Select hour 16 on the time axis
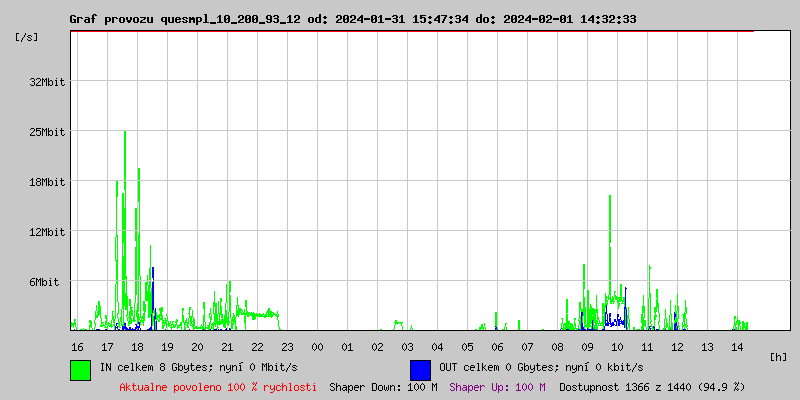 [x=77, y=347]
